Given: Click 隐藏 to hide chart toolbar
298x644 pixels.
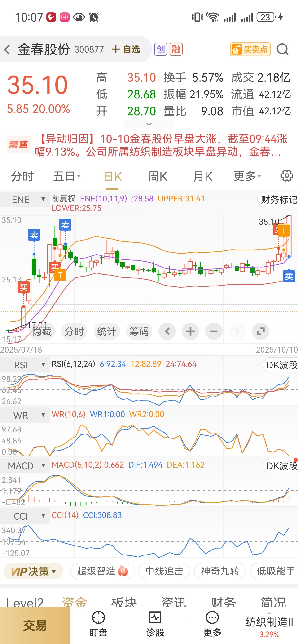Looking at the screenshot, I should point(42,331).
